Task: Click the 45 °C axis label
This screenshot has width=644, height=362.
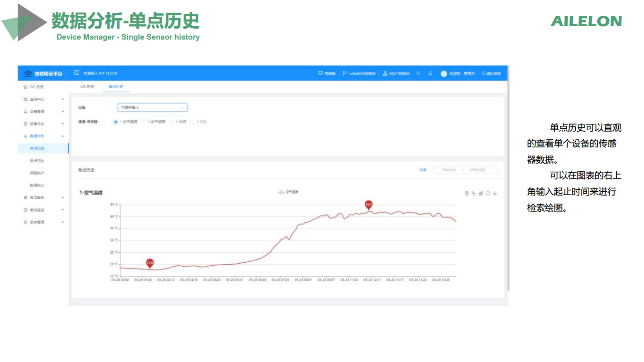Action: coord(114,204)
